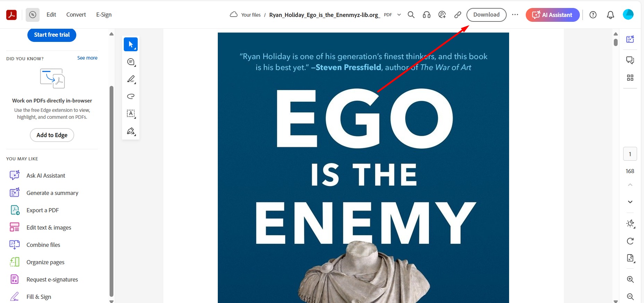Toggle the dark mode display icon
This screenshot has height=303, width=644.
coord(630,224)
